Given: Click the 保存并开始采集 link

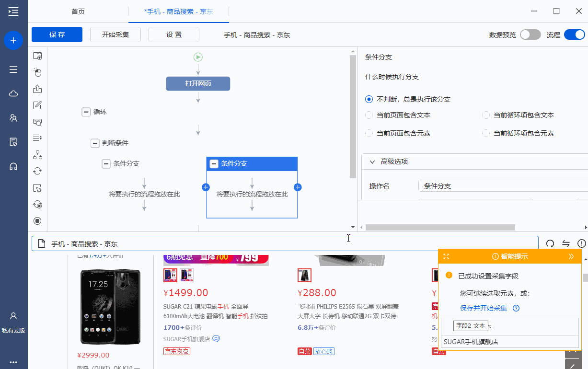Looking at the screenshot, I should pyautogui.click(x=484, y=308).
